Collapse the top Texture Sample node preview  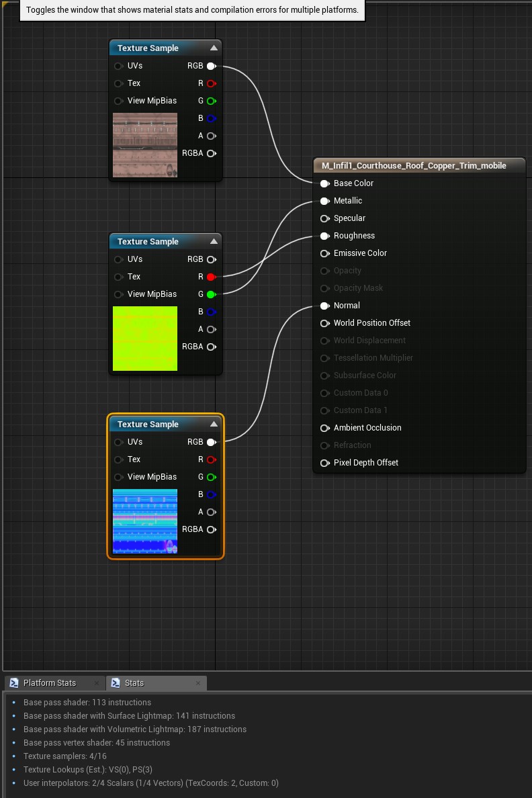214,48
